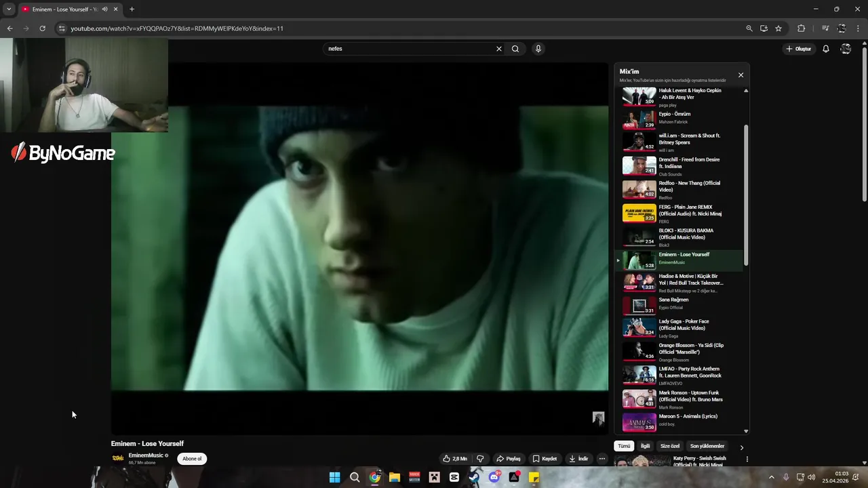Select Eminem - Lose Yourself playlist item
The image size is (868, 488).
(679, 260)
